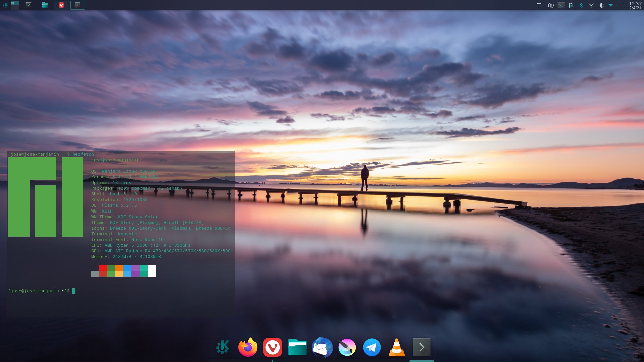Open the system updates tray icon
644x362 pixels.
[x=551, y=5]
